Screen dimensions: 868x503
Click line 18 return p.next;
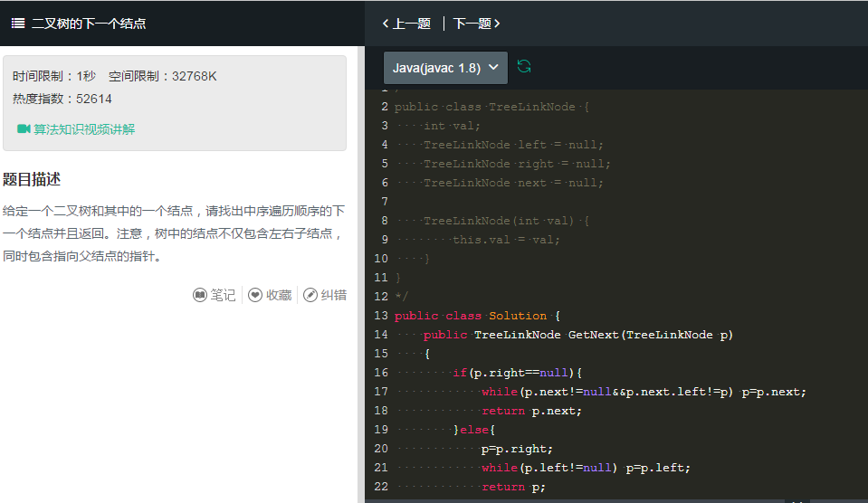pos(531,411)
